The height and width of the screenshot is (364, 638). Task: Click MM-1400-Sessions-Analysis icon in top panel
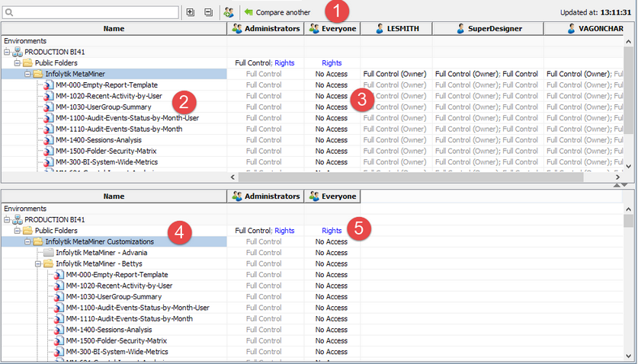(49, 140)
